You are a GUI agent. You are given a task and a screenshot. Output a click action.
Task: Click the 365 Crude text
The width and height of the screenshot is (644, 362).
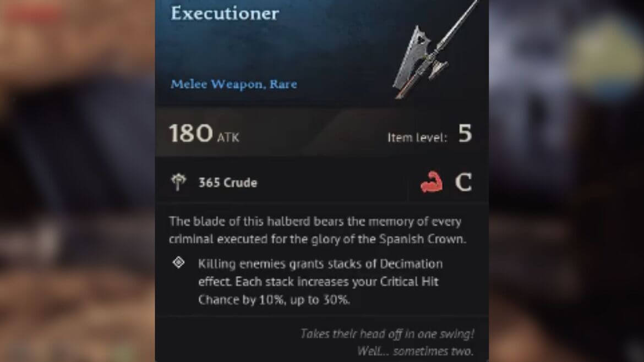(228, 183)
